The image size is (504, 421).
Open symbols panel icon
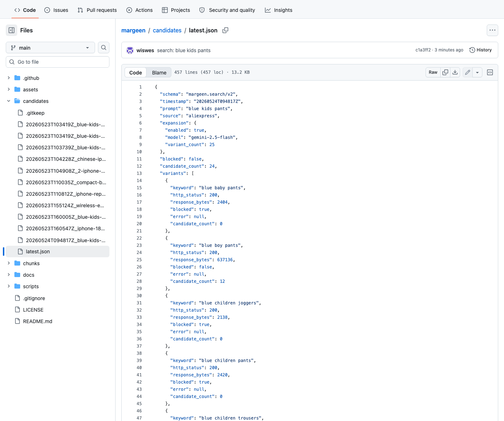[x=490, y=72]
